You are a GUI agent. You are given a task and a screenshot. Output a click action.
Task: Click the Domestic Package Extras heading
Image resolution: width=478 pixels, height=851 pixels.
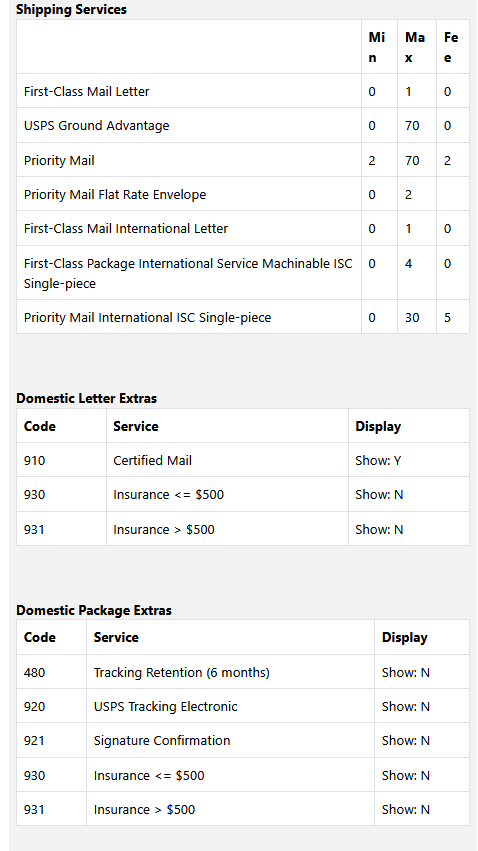pyautogui.click(x=93, y=610)
